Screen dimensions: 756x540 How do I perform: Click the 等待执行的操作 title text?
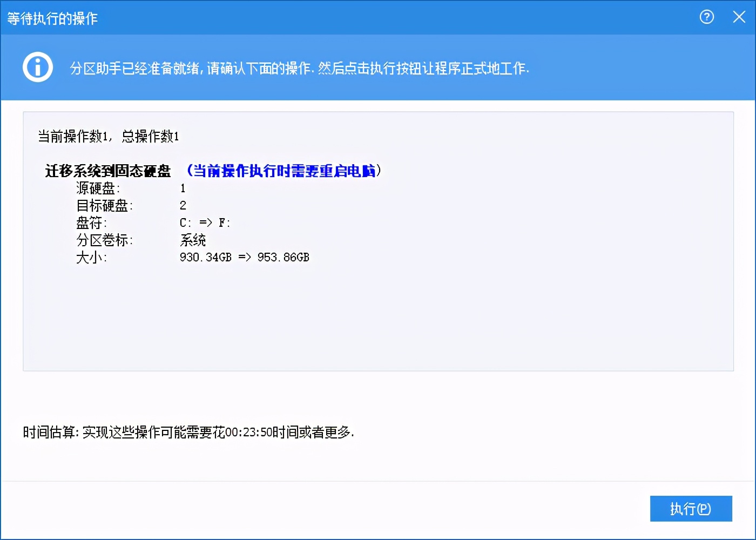pyautogui.click(x=52, y=18)
